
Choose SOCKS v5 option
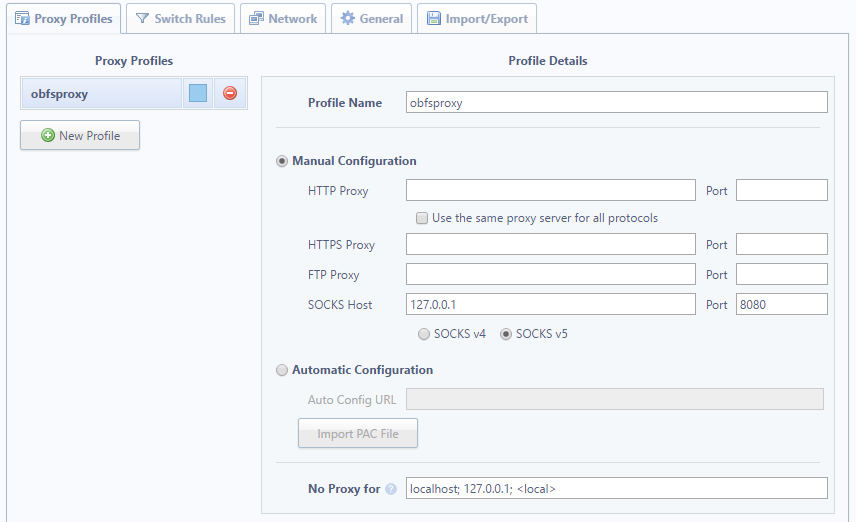pyautogui.click(x=506, y=334)
